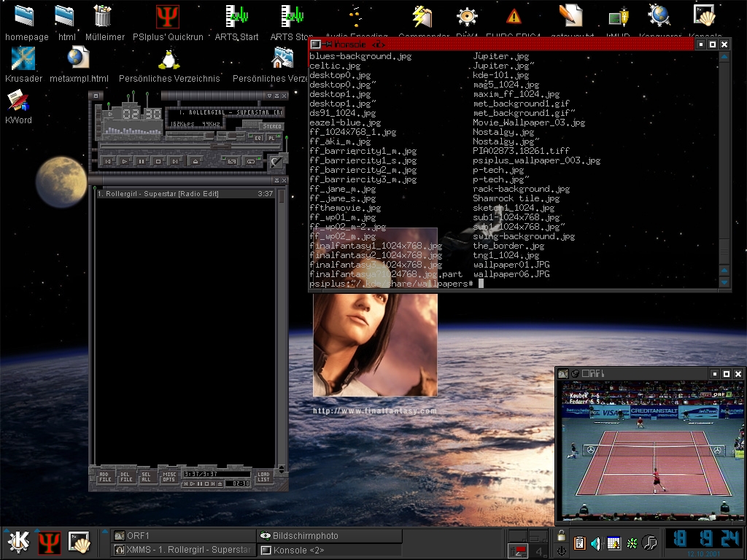Viewport: 747px width, 560px height.
Task: Open the red warning triangle desktop icon
Action: 514,17
